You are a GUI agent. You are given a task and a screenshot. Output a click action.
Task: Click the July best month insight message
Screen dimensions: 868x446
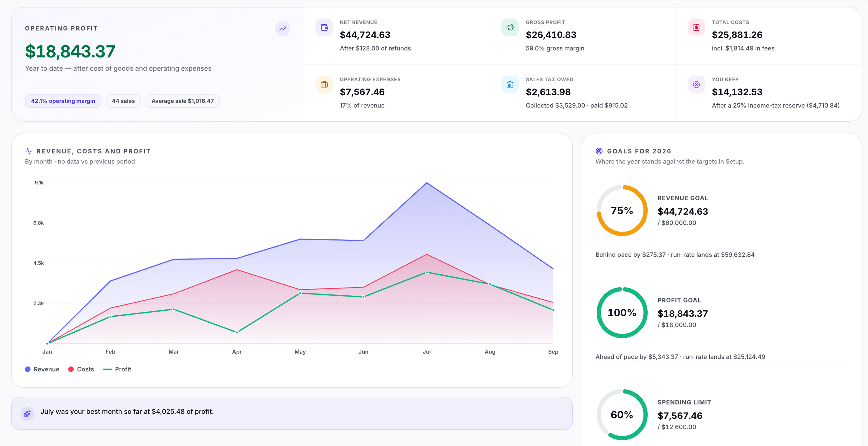click(x=127, y=412)
